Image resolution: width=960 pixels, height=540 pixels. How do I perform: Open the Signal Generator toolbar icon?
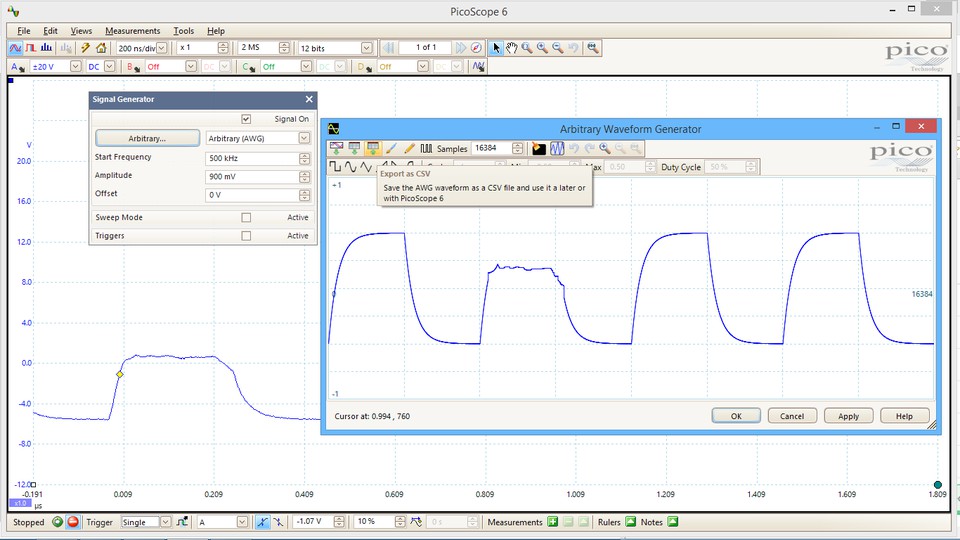coord(479,66)
